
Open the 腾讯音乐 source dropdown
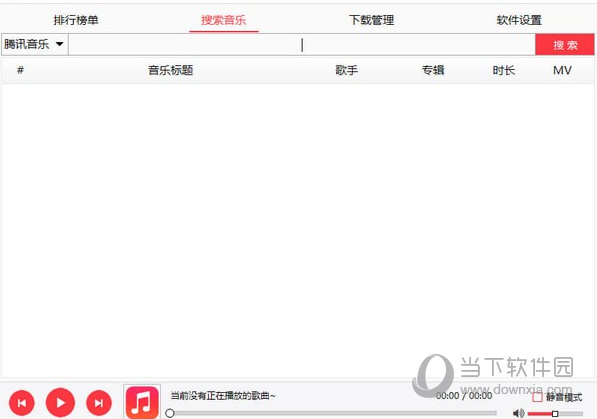[35, 45]
